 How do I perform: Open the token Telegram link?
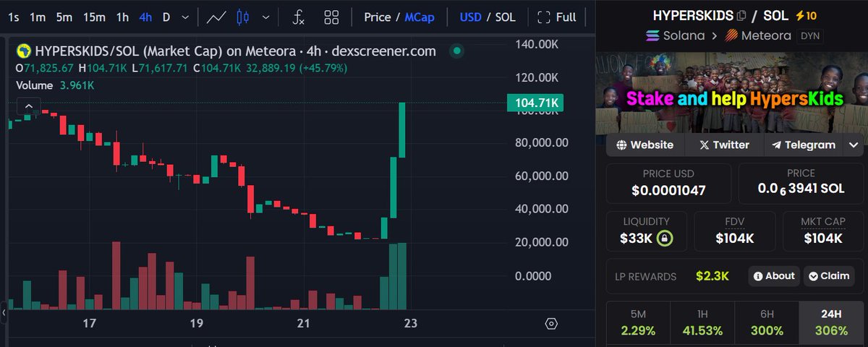pyautogui.click(x=803, y=145)
